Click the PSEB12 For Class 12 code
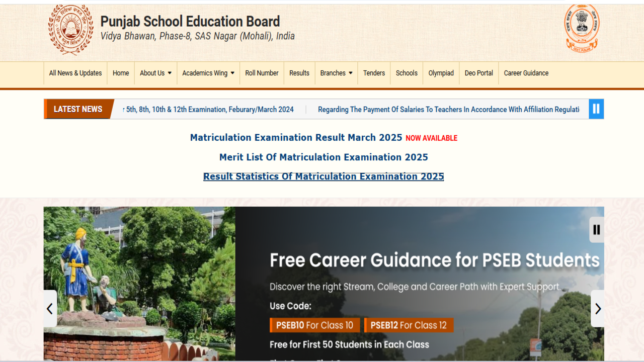Screen dimensions: 644x362 point(409,325)
